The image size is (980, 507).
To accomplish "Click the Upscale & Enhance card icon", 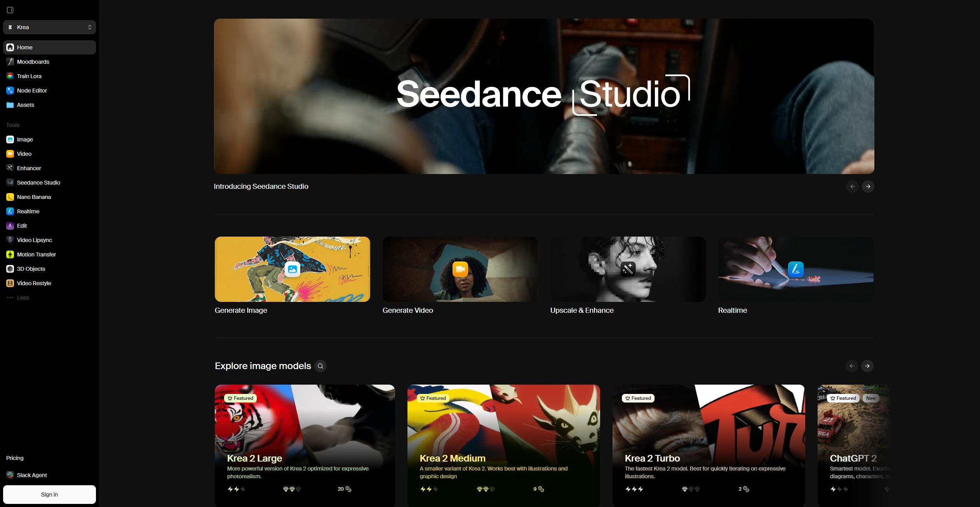I will click(x=628, y=269).
